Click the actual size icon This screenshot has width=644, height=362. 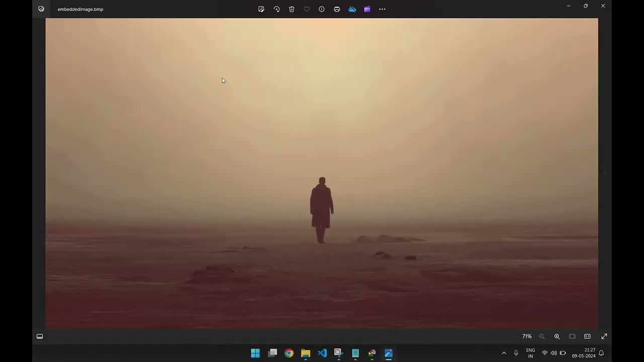tap(587, 336)
